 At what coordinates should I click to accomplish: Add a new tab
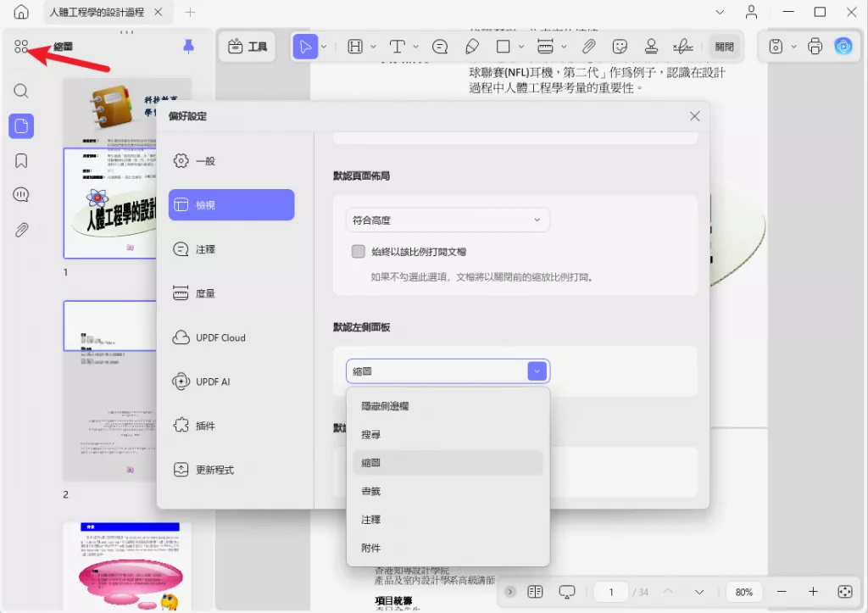(x=191, y=12)
